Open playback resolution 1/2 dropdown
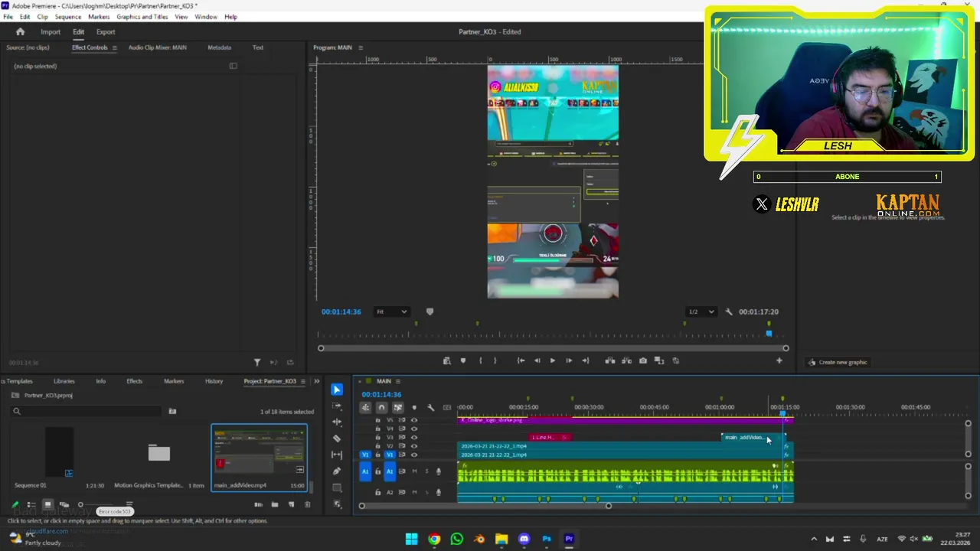The width and height of the screenshot is (980, 551). click(x=701, y=311)
